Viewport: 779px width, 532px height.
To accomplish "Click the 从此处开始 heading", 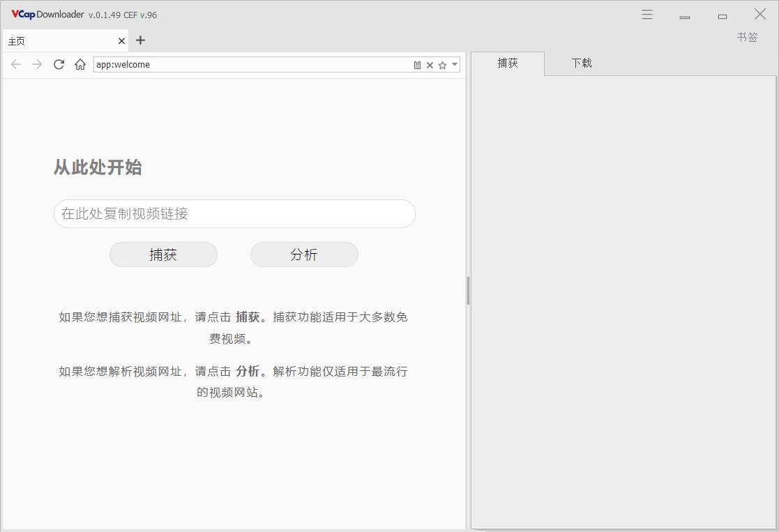I will pyautogui.click(x=98, y=167).
